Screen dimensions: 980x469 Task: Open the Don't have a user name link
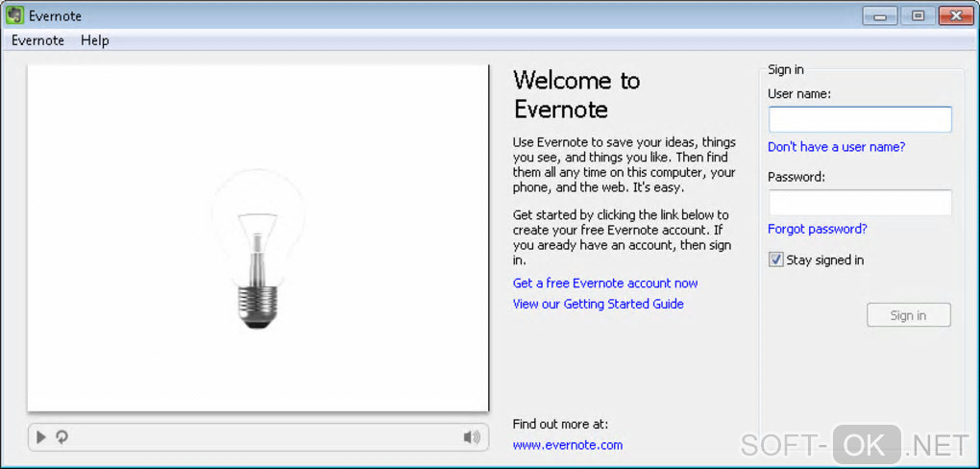(836, 147)
